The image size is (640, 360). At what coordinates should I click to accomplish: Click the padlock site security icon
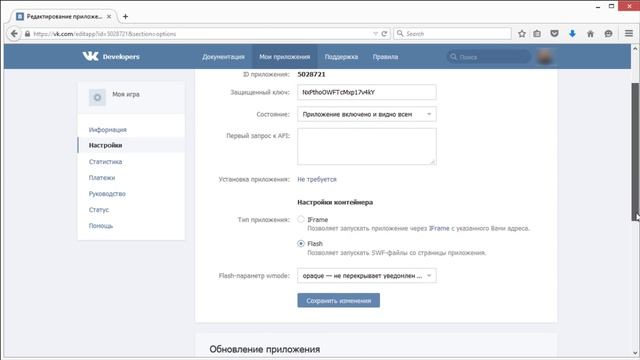(x=27, y=34)
